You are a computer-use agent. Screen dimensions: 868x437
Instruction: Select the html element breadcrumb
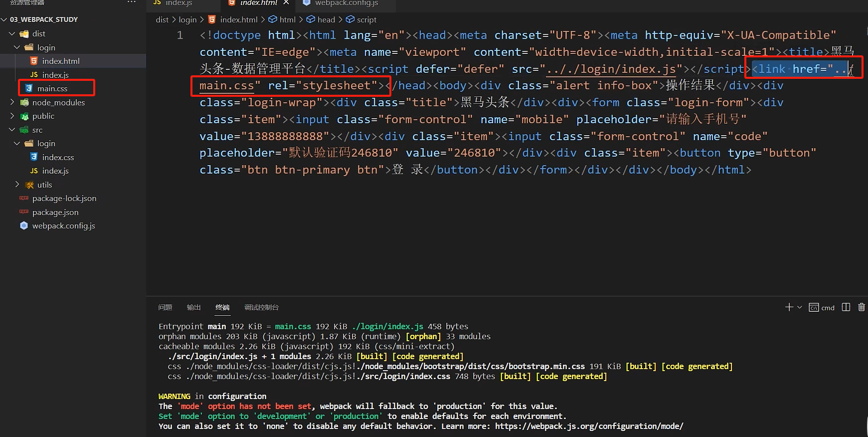point(287,19)
